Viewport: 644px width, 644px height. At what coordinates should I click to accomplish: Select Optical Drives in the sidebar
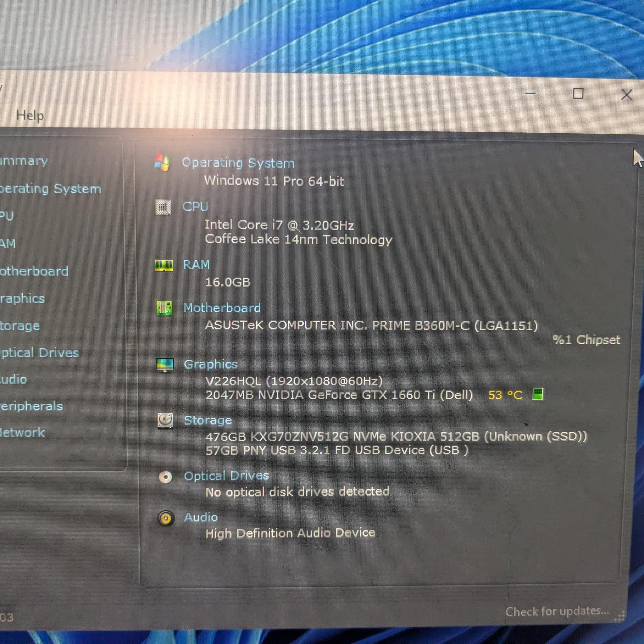tap(39, 353)
